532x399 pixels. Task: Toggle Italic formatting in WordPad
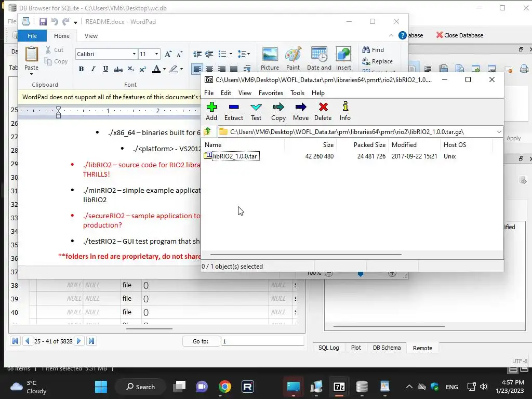coord(94,69)
